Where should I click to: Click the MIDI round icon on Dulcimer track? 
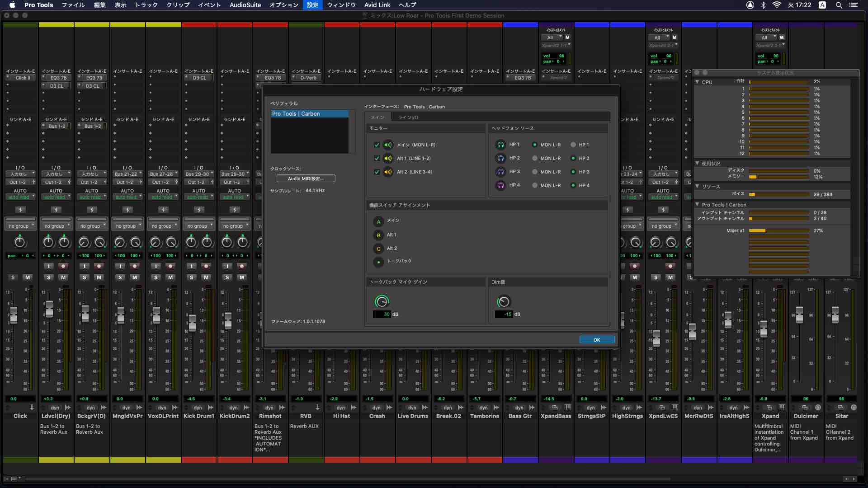pyautogui.click(x=818, y=408)
